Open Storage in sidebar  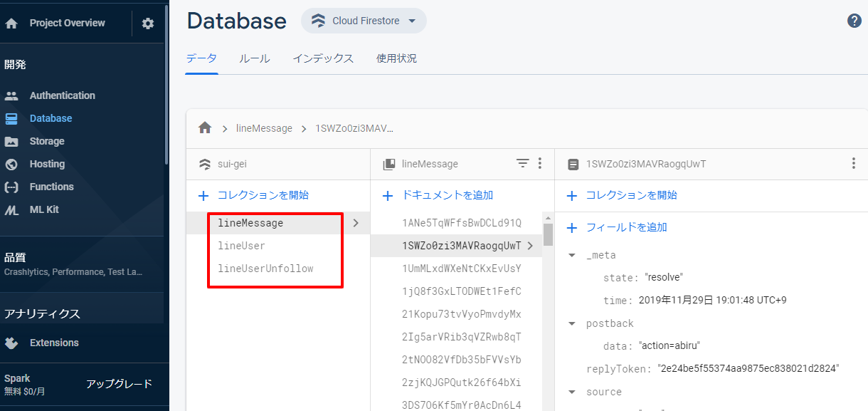(x=47, y=141)
